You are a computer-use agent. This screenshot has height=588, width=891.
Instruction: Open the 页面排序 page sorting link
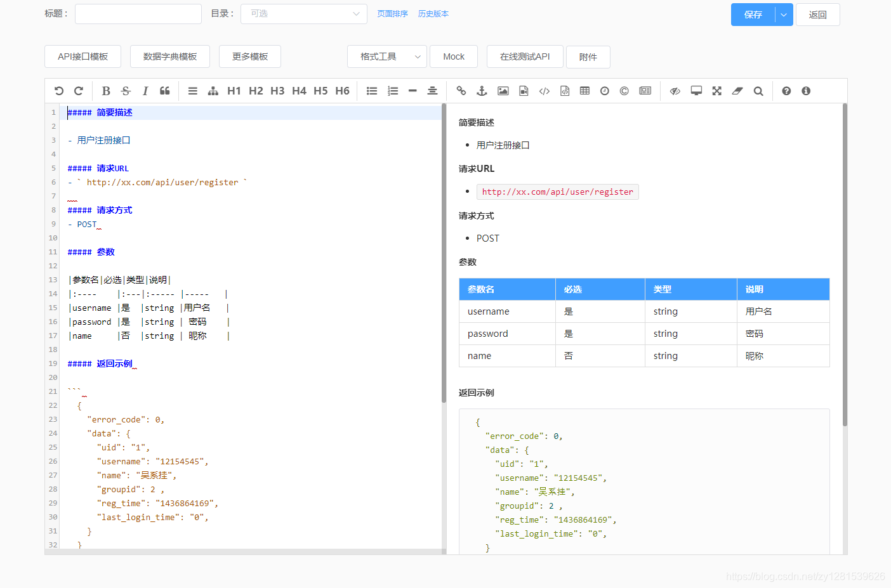pos(392,14)
